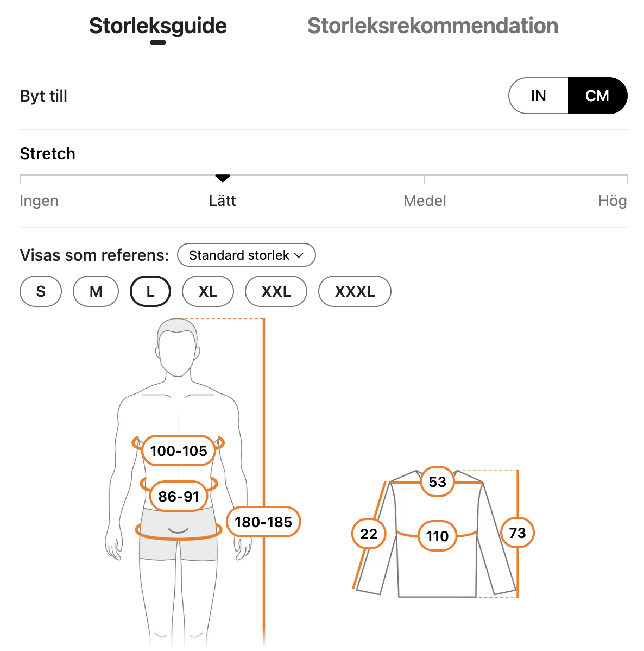Toggle units to IN

(538, 96)
